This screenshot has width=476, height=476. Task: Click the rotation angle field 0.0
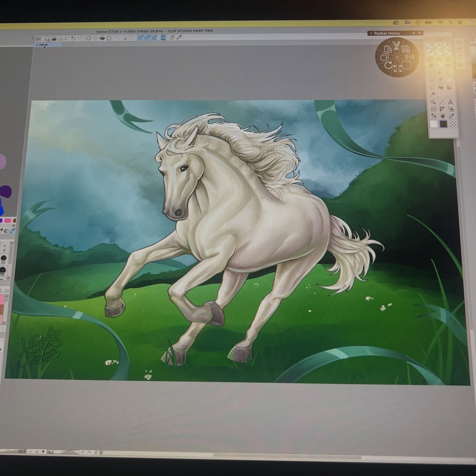pyautogui.click(x=55, y=452)
